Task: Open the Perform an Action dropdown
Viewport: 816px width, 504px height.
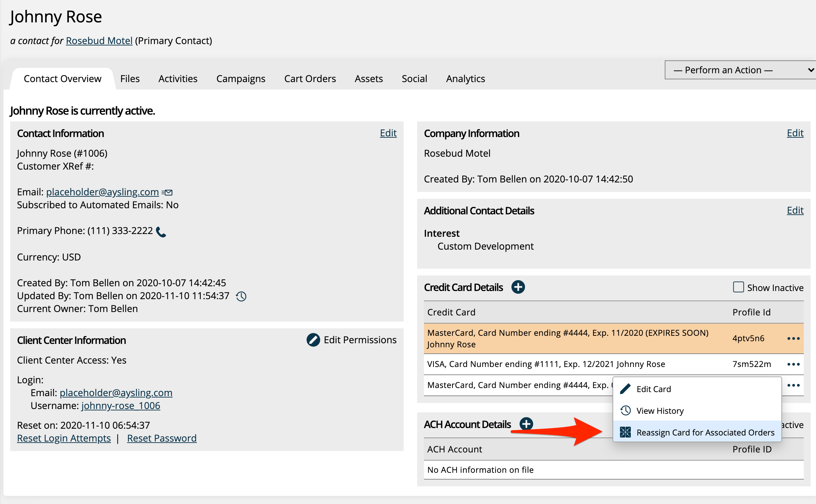Action: tap(739, 70)
